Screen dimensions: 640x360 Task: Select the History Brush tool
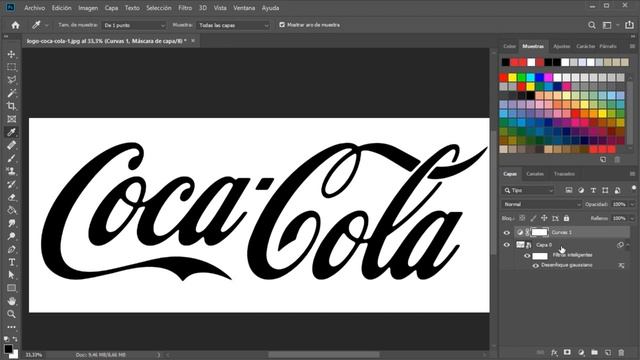click(x=11, y=184)
